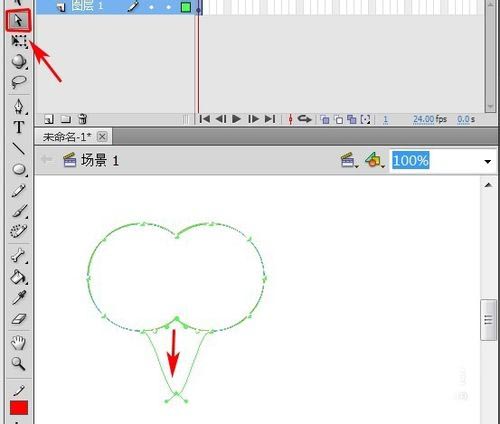Click the 100% zoom field
500x424 pixels.
tap(411, 160)
